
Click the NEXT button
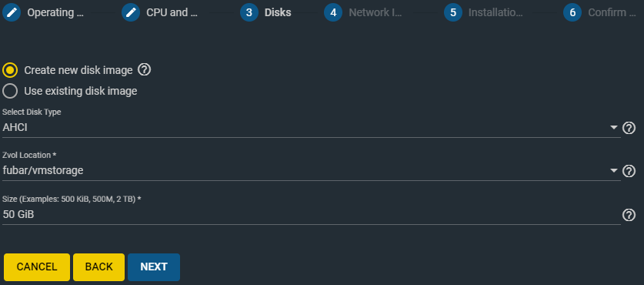click(x=154, y=267)
